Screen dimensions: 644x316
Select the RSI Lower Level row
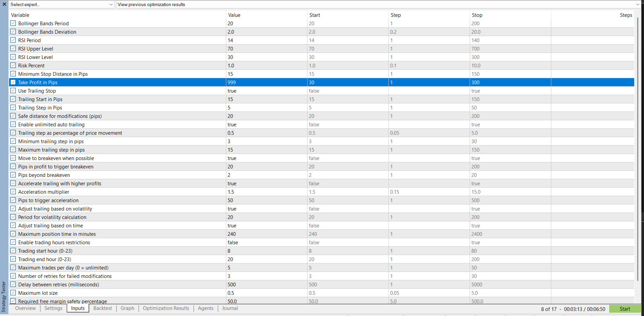322,57
